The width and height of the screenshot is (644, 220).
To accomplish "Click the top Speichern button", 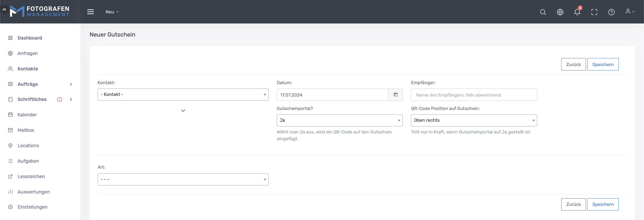I will [603, 64].
